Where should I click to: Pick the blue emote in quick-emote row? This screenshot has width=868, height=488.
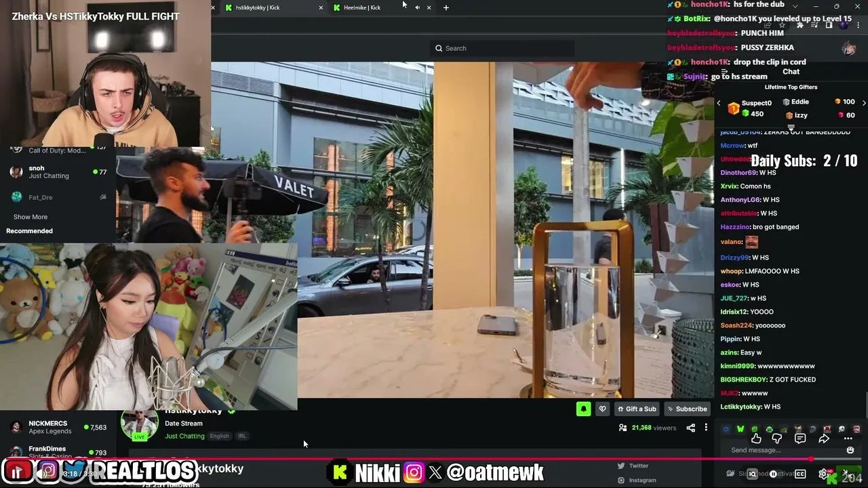tap(726, 429)
